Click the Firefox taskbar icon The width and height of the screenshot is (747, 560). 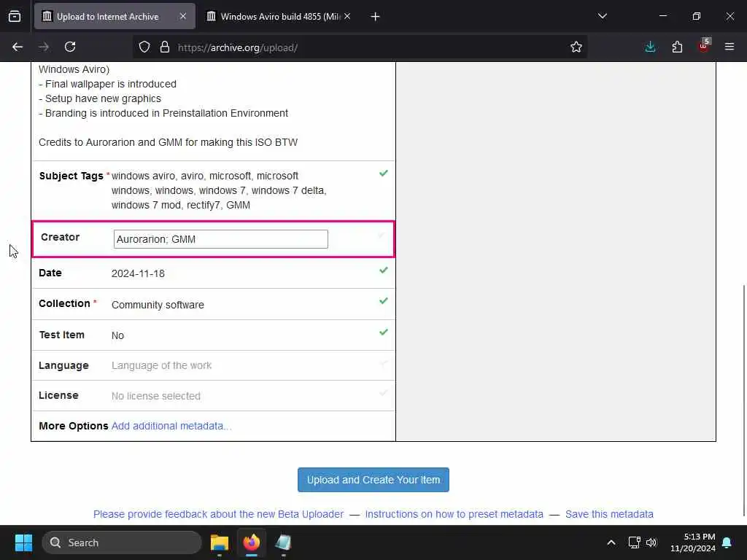[252, 542]
